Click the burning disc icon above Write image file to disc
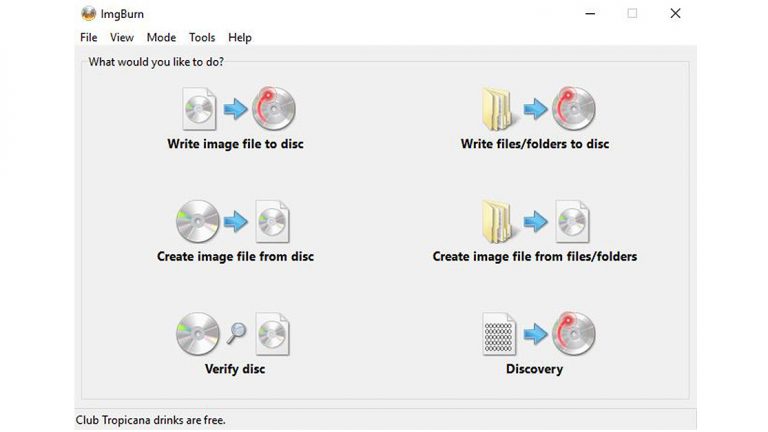 pyautogui.click(x=274, y=108)
